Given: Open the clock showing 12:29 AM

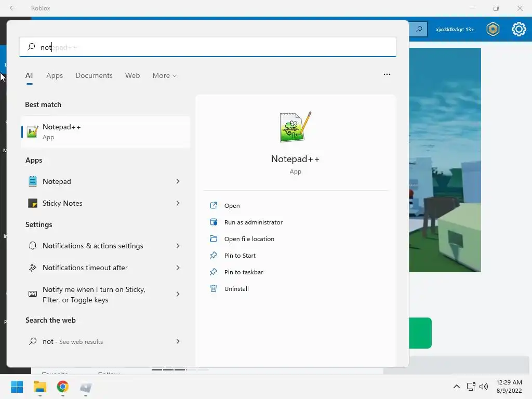Looking at the screenshot, I should coord(509,387).
